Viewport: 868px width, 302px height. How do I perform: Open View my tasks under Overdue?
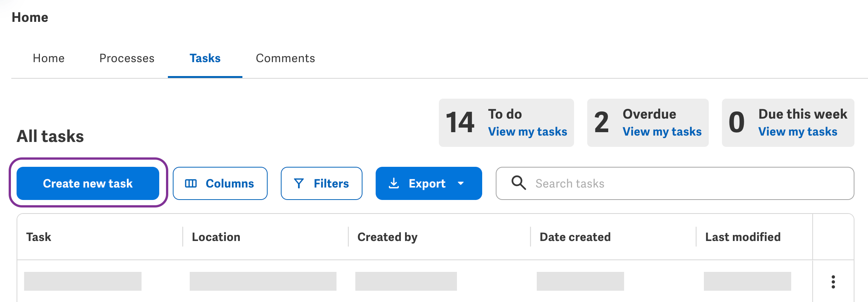click(x=662, y=131)
